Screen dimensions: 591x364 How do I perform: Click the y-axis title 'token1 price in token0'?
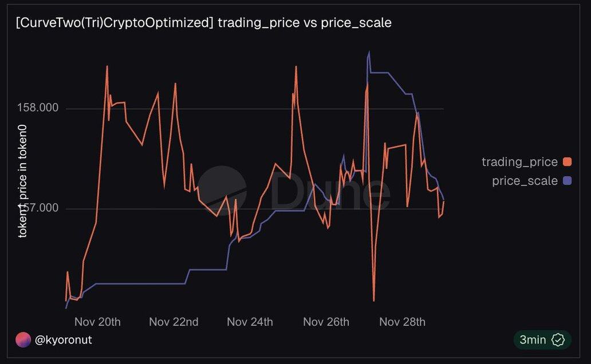click(23, 182)
